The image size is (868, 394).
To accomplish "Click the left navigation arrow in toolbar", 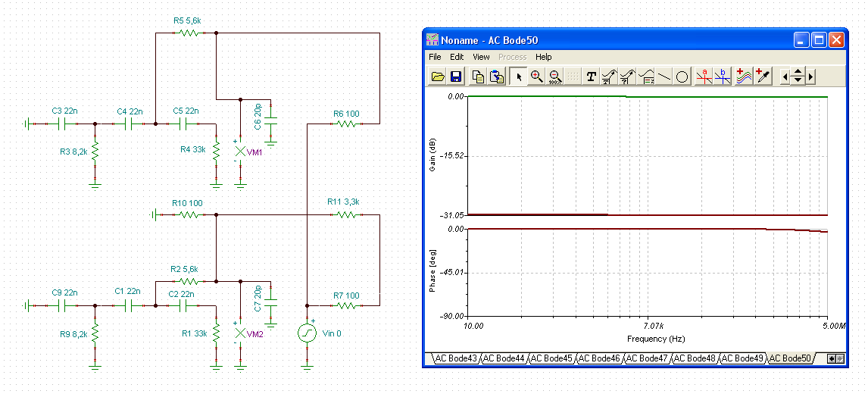I will [x=785, y=77].
